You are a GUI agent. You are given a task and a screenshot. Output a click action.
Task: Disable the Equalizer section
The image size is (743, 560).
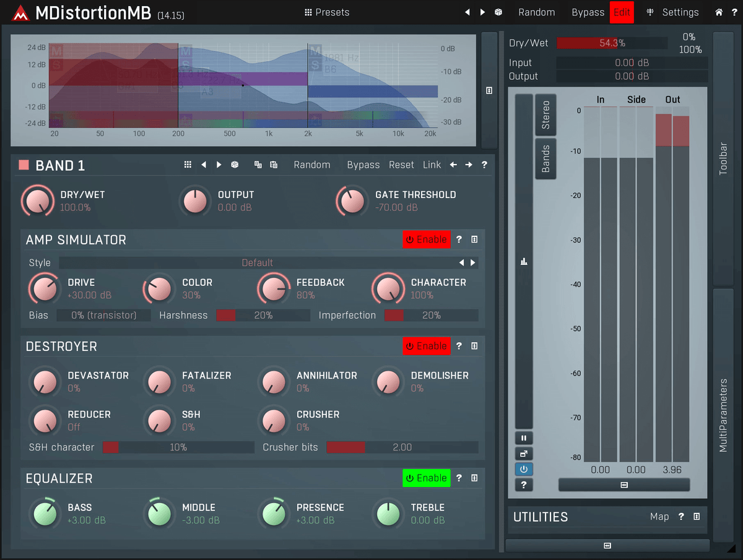click(x=426, y=478)
